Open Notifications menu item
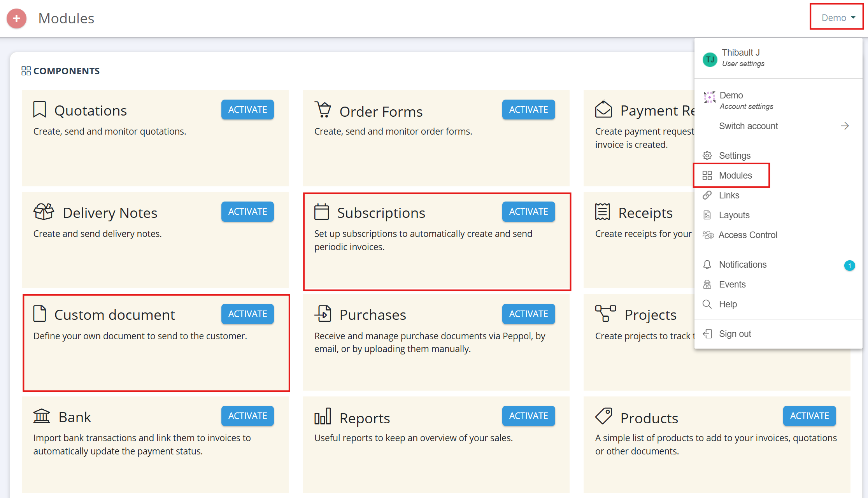 coord(778,265)
